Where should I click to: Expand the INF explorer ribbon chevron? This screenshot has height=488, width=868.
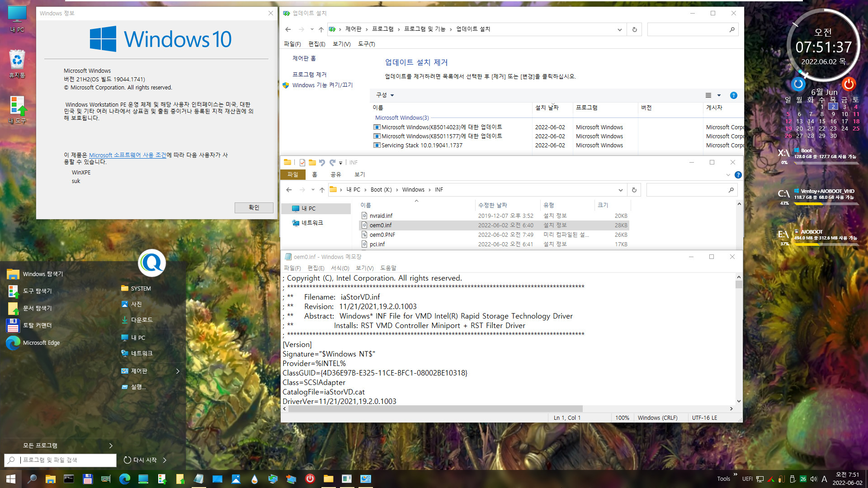click(x=728, y=175)
